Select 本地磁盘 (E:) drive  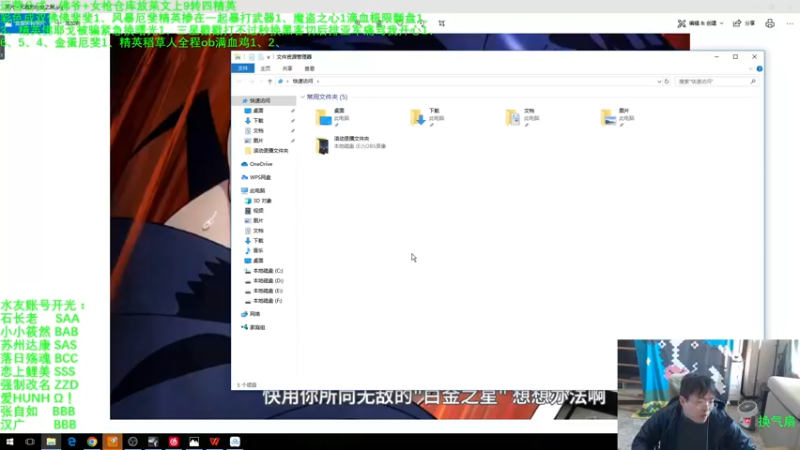[264, 291]
